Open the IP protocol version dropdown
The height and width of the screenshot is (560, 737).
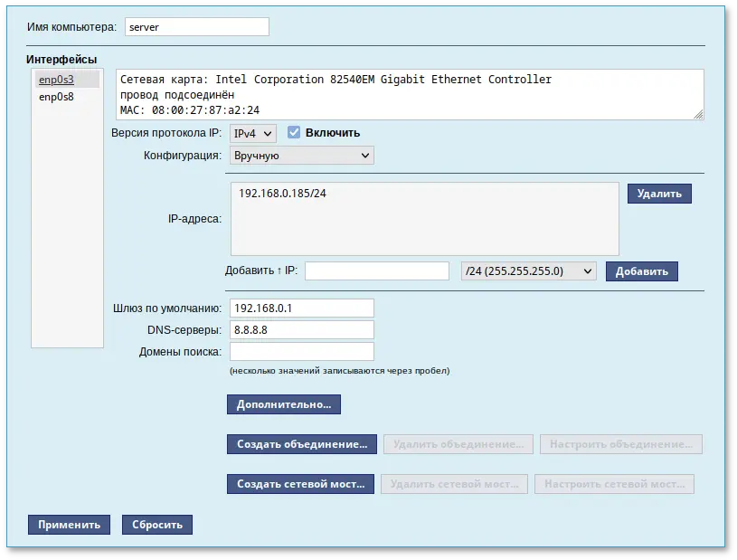pos(250,132)
